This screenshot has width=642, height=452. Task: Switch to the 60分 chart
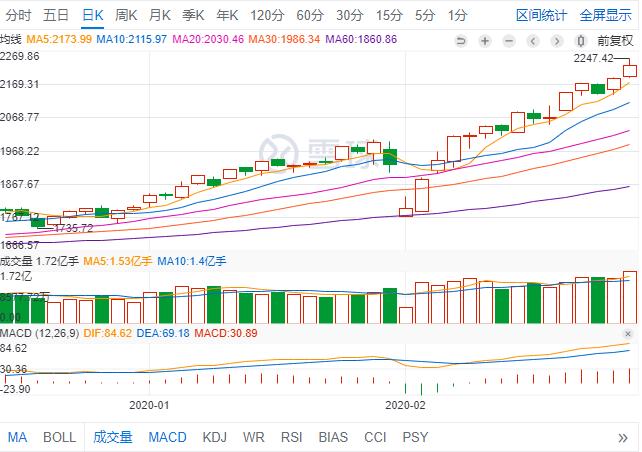(310, 16)
